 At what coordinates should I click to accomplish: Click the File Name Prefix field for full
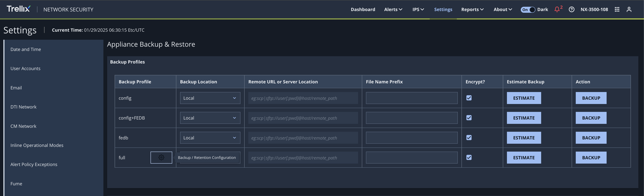(412, 157)
